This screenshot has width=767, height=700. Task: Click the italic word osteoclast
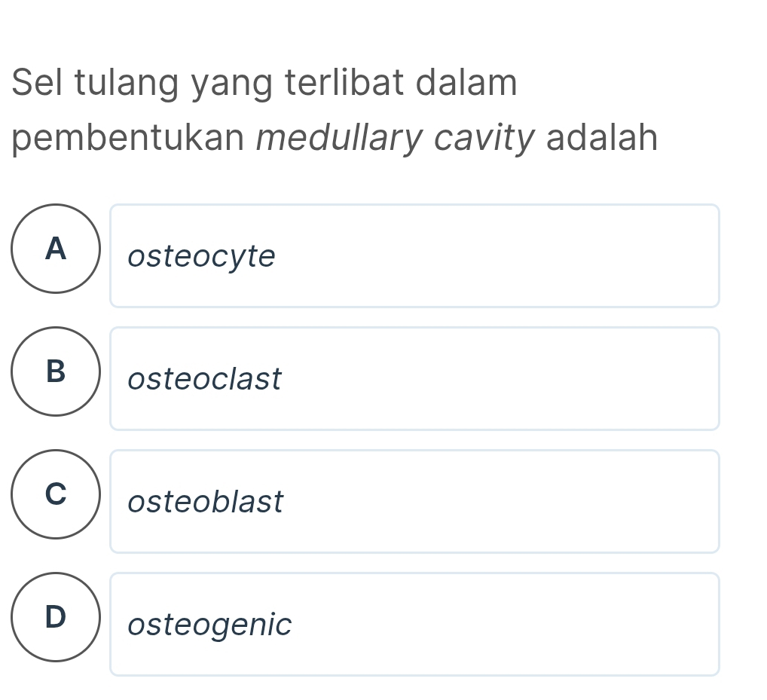coord(203,380)
